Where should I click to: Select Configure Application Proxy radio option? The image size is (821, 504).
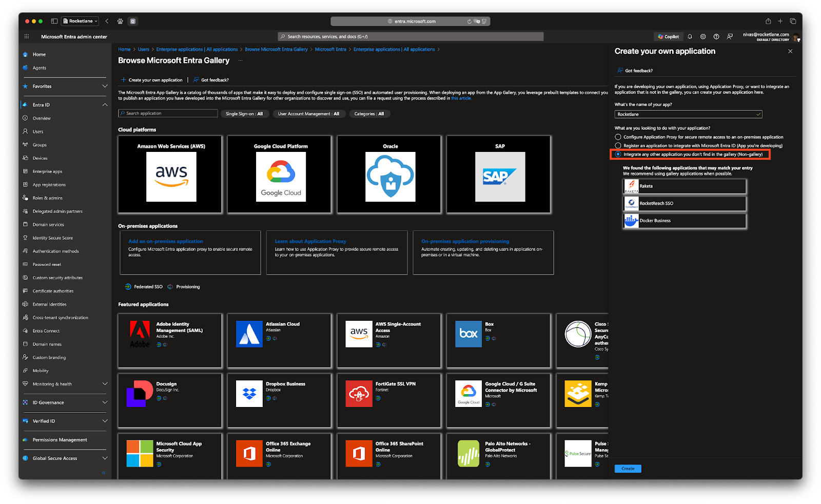(x=618, y=137)
